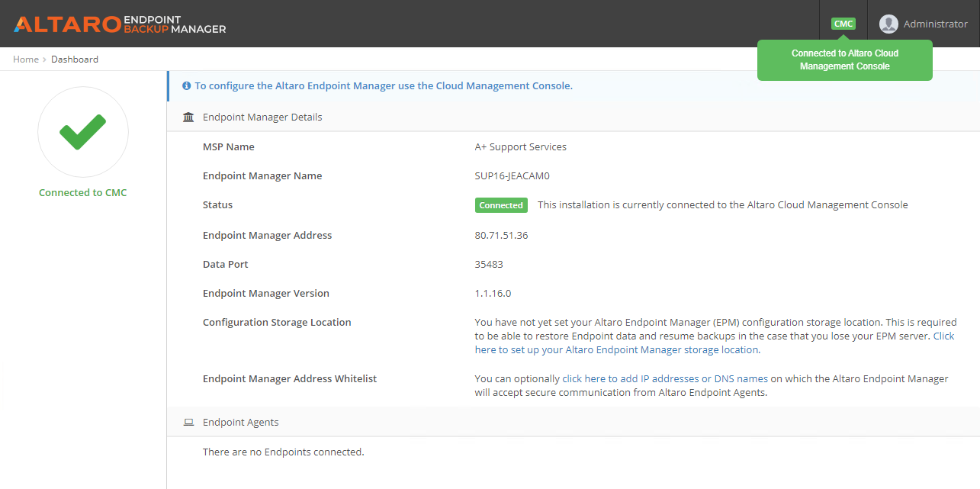Click the blue info icon in banner
Viewport: 980px width, 489px height.
coord(187,86)
